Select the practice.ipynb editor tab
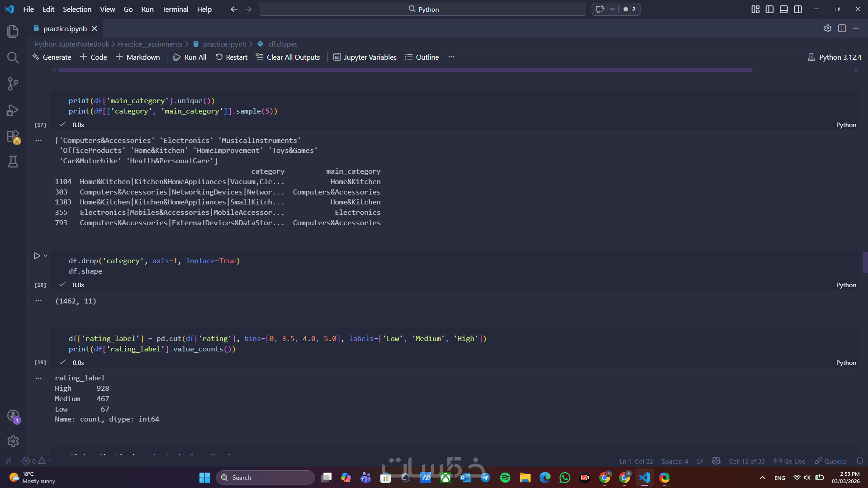868x488 pixels. pyautogui.click(x=65, y=28)
